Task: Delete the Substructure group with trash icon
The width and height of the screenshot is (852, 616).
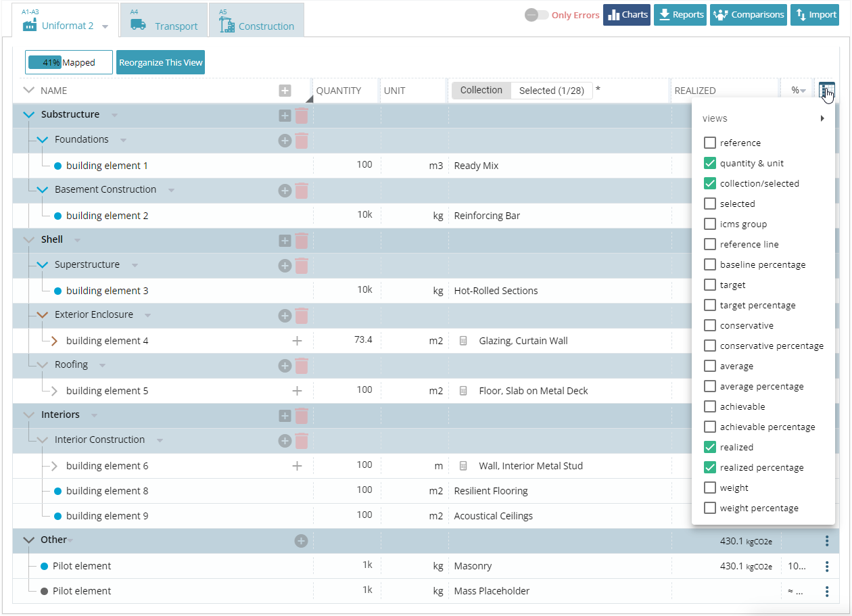Action: 302,116
